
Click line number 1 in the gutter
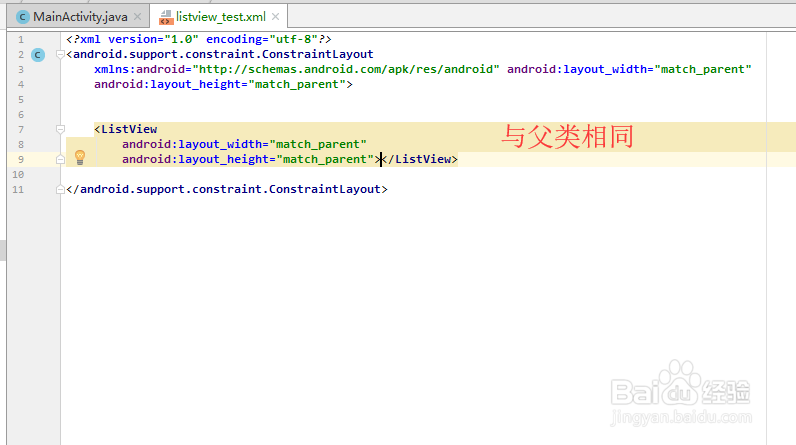(x=21, y=40)
